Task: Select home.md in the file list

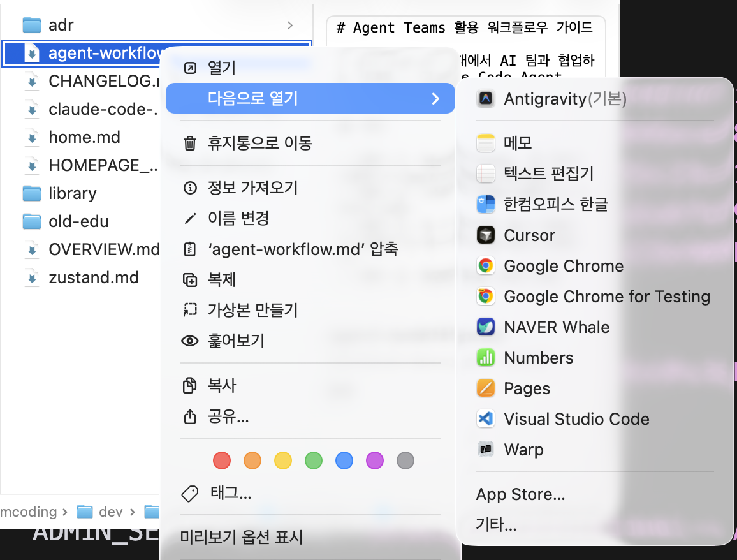Action: [x=81, y=137]
